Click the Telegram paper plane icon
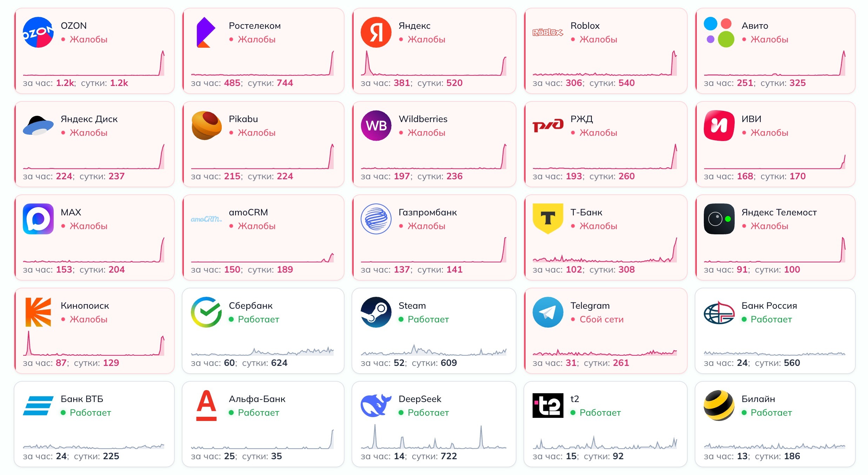This screenshot has width=868, height=475. tap(548, 312)
